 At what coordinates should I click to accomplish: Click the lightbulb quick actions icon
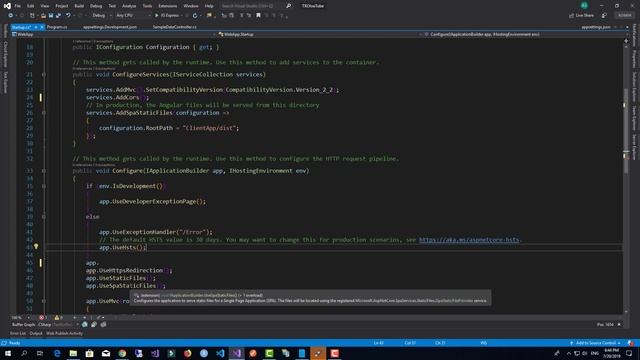tap(36, 247)
